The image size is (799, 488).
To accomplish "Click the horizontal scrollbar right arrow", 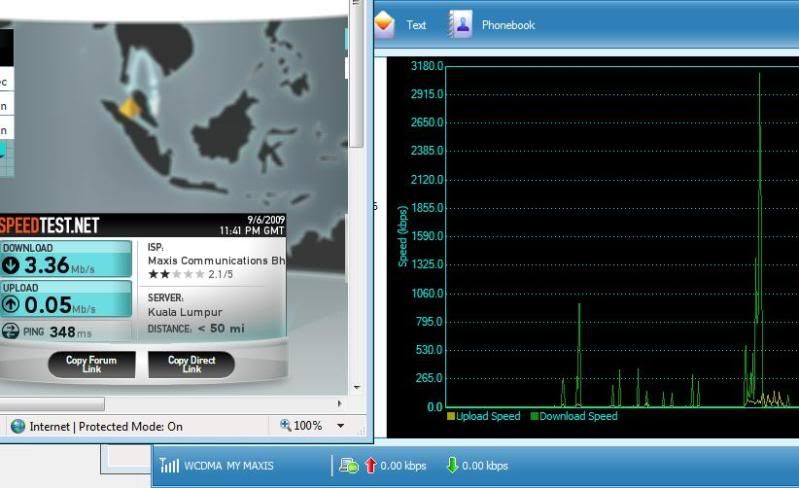I will (x=339, y=404).
